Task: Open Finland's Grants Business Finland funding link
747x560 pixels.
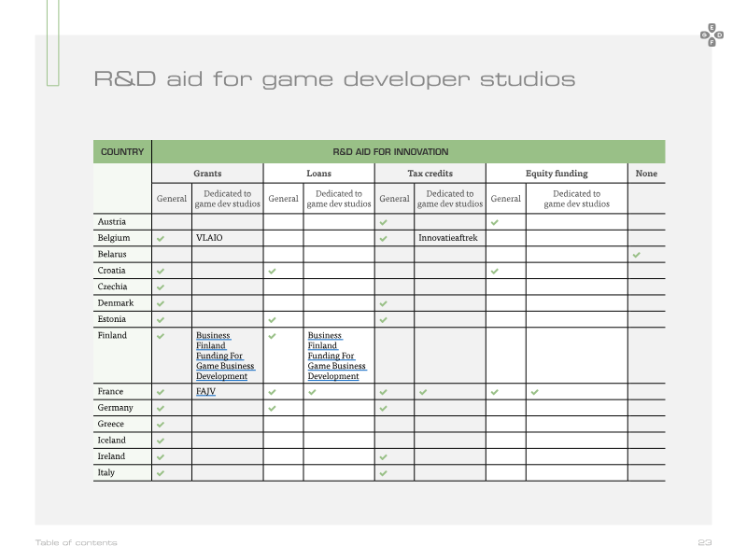Action: pyautogui.click(x=225, y=356)
